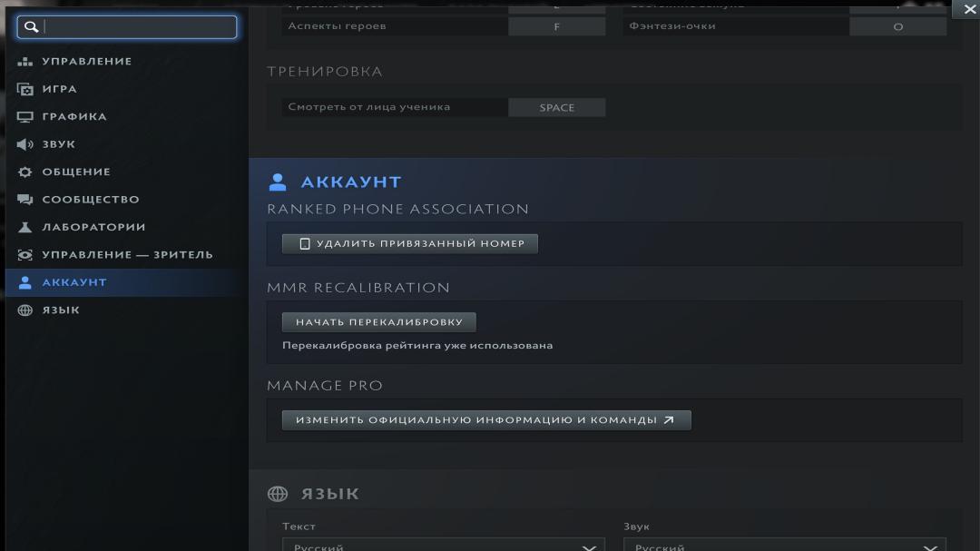Click the Язык section heading text
Image resolution: width=980 pixels, height=551 pixels.
(330, 494)
